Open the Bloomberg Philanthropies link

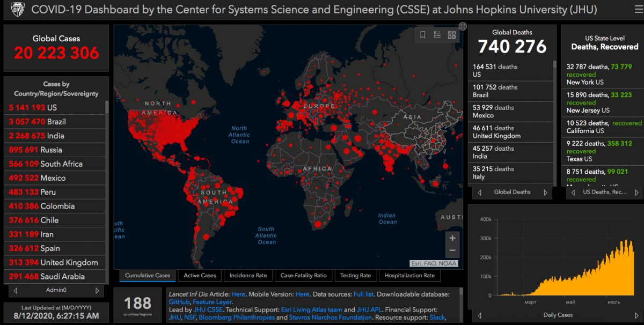(237, 317)
